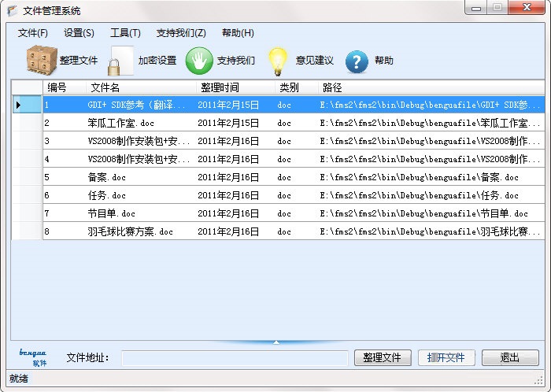
Task: Click the doc type cell in row 6
Action: point(297,195)
